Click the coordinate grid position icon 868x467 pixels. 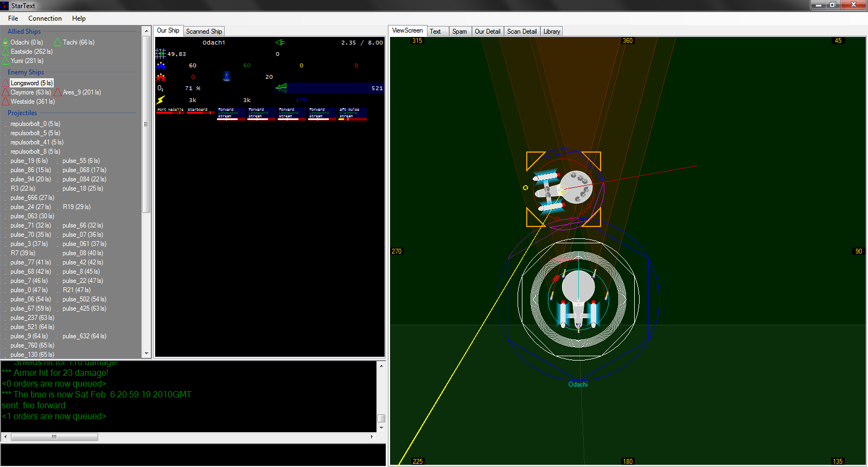click(161, 53)
